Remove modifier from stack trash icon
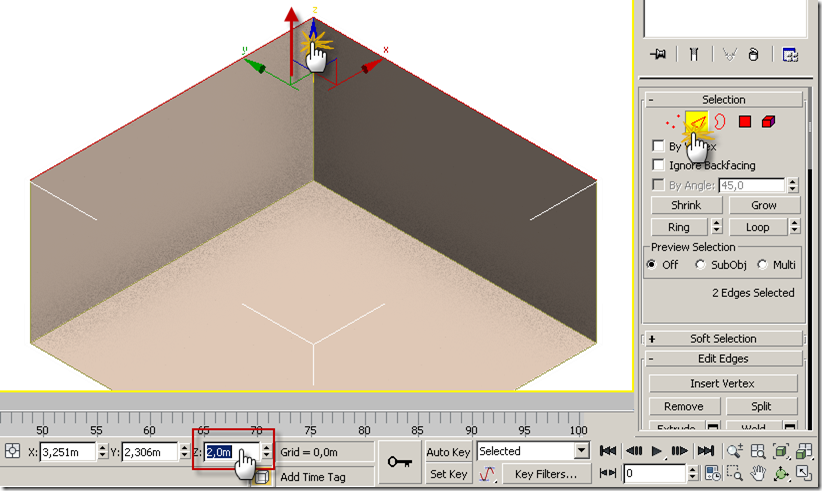822x491 pixels. (x=753, y=54)
